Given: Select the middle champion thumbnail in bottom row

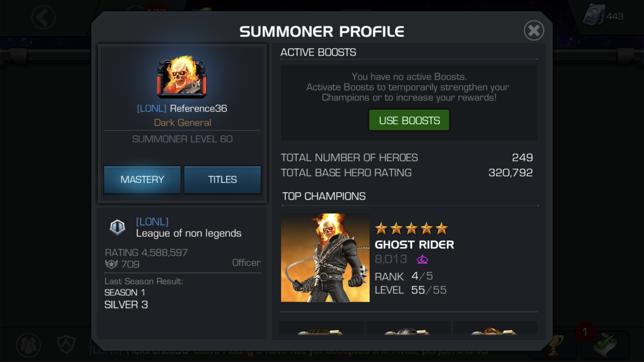Looking at the screenshot, I should pyautogui.click(x=408, y=328).
